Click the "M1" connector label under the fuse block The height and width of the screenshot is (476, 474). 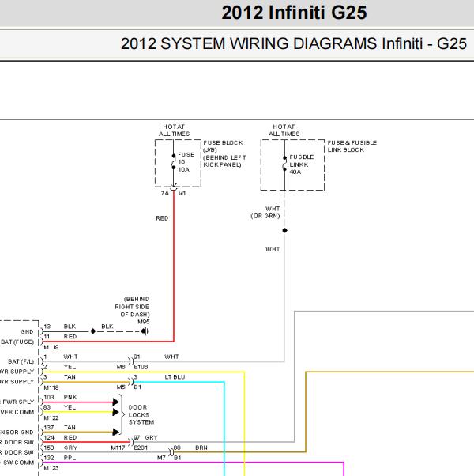[182, 194]
